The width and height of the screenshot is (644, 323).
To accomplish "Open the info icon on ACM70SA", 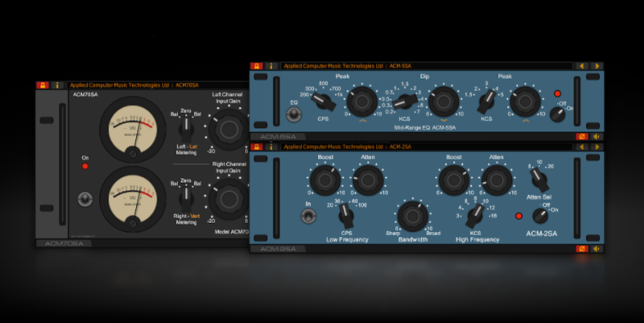I will [57, 85].
